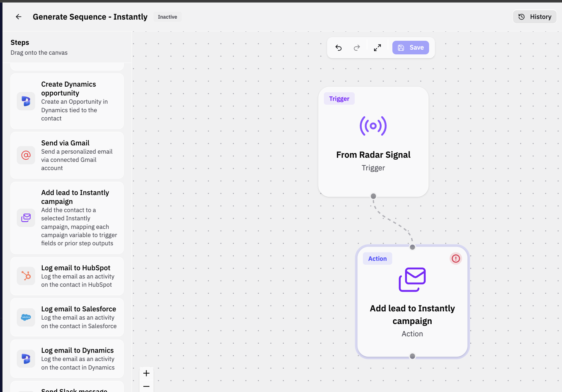
Task: Click the Action badge on the Instantly node
Action: 378,259
